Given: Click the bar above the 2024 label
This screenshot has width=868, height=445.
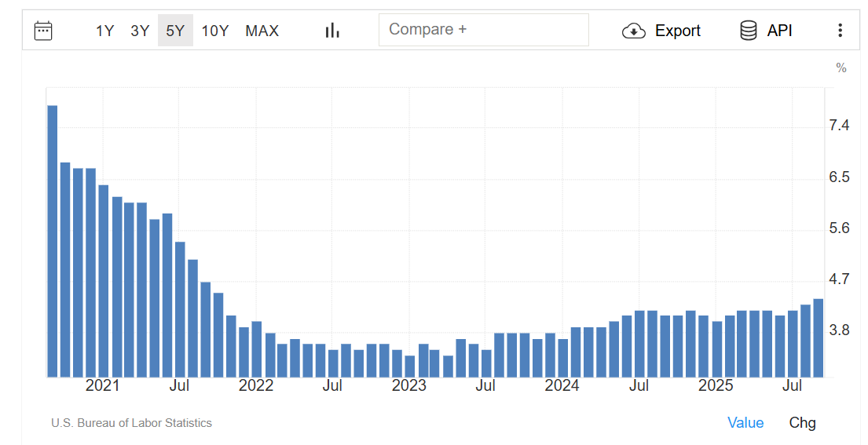Looking at the screenshot, I should pyautogui.click(x=562, y=357).
